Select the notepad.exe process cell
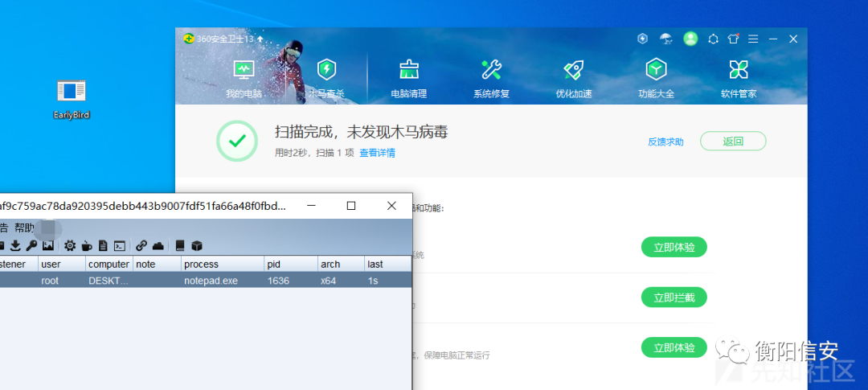The width and height of the screenshot is (868, 390). 222,281
